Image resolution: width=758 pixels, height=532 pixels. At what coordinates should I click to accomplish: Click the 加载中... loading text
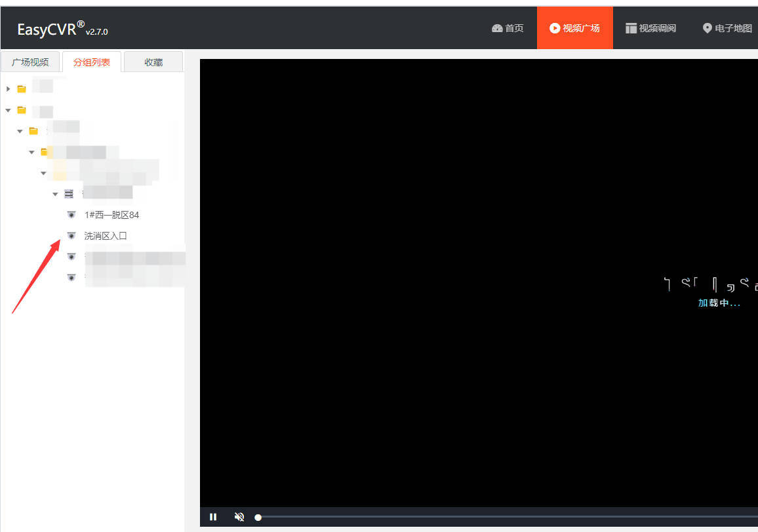(x=719, y=303)
